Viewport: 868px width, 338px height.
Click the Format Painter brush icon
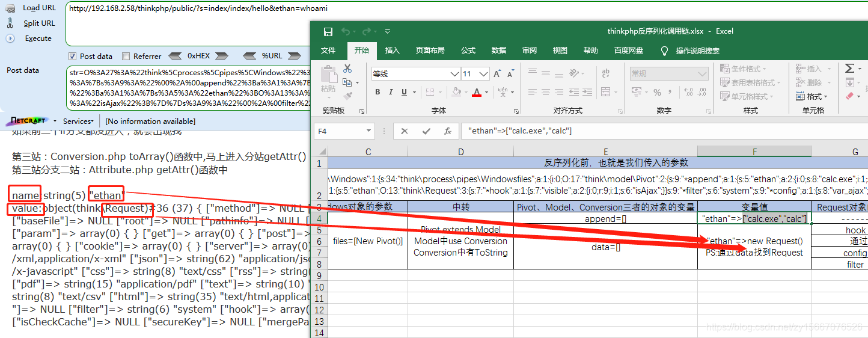tap(347, 96)
